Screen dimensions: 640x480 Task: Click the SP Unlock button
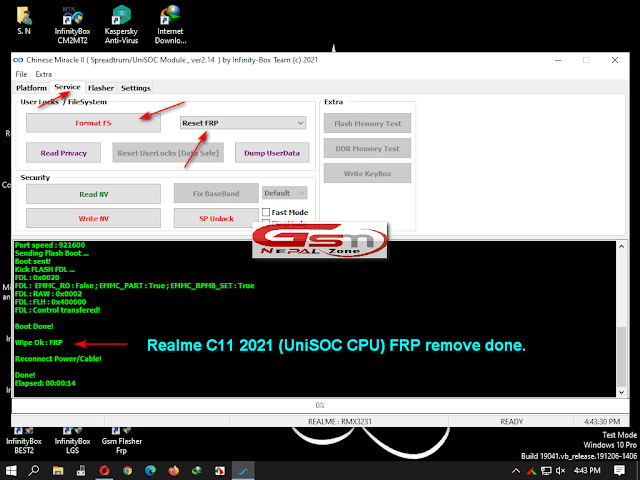(216, 218)
